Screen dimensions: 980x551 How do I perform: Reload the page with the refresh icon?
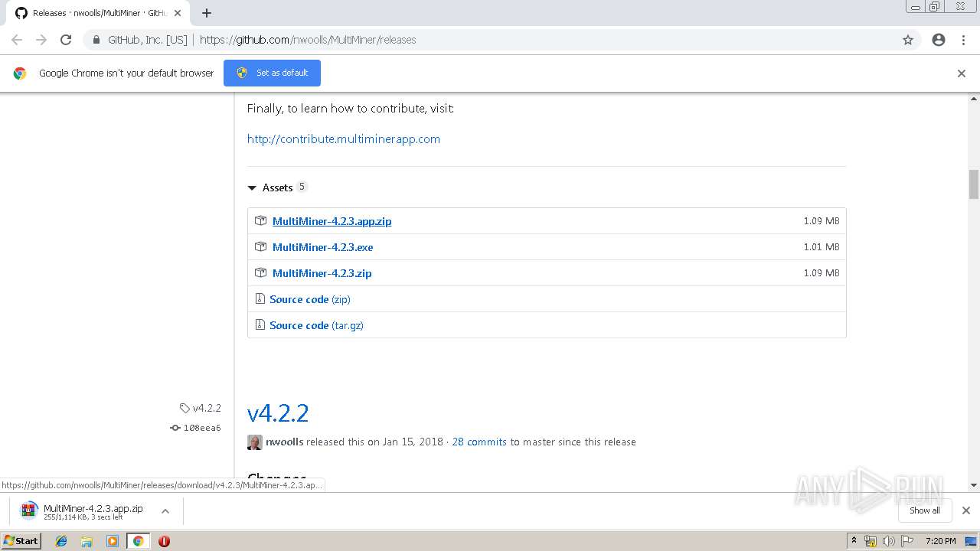coord(66,40)
